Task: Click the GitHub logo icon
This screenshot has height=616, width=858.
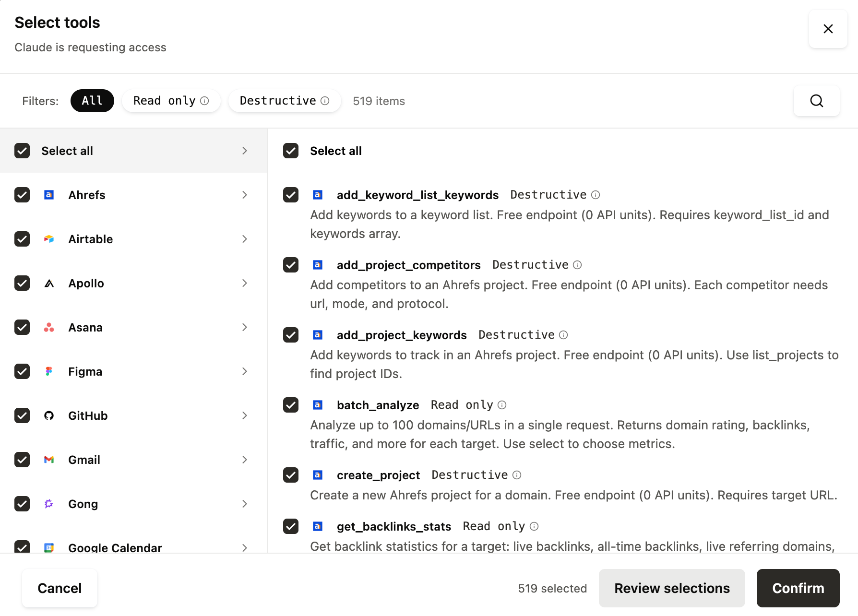Action: click(x=49, y=415)
